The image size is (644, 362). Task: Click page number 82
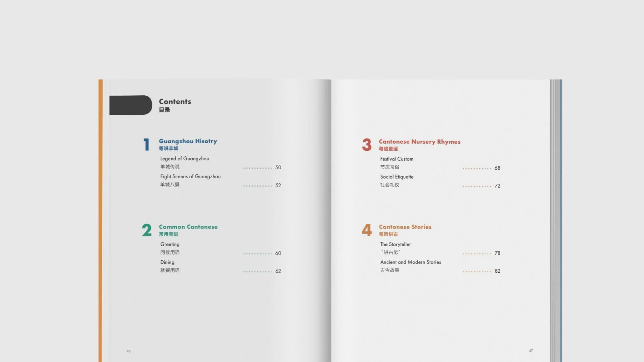(x=497, y=271)
